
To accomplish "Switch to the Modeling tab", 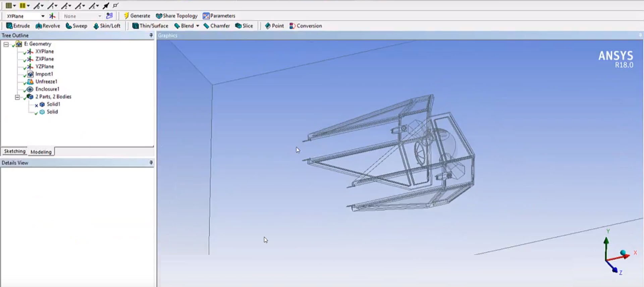I will [41, 152].
